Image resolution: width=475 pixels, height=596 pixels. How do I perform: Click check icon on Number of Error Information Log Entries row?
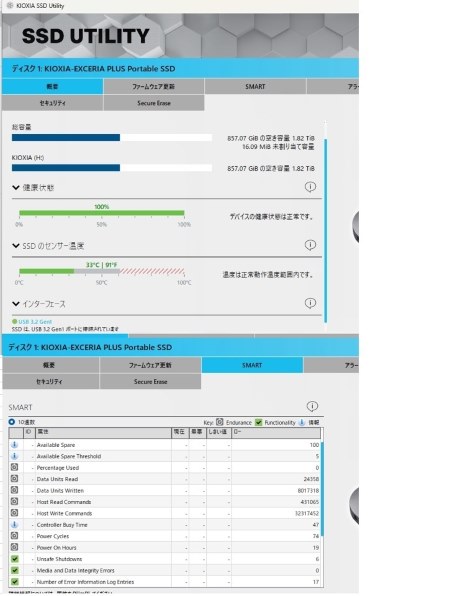click(x=14, y=582)
